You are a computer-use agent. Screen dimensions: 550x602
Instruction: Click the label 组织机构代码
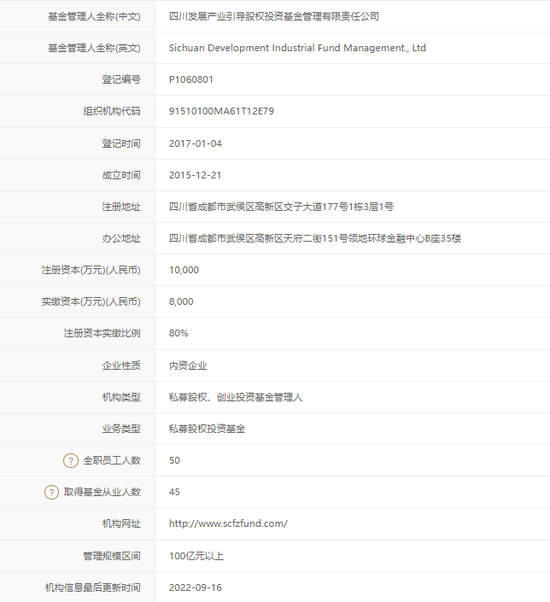pyautogui.click(x=112, y=111)
